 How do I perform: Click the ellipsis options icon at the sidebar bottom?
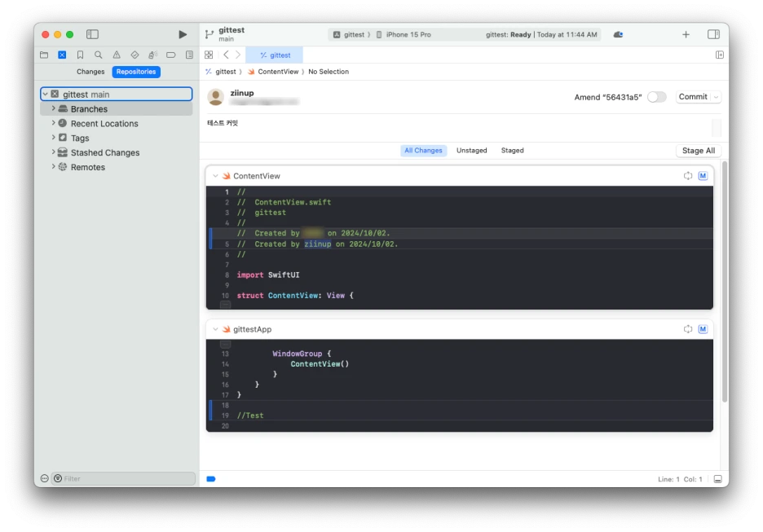tap(44, 478)
